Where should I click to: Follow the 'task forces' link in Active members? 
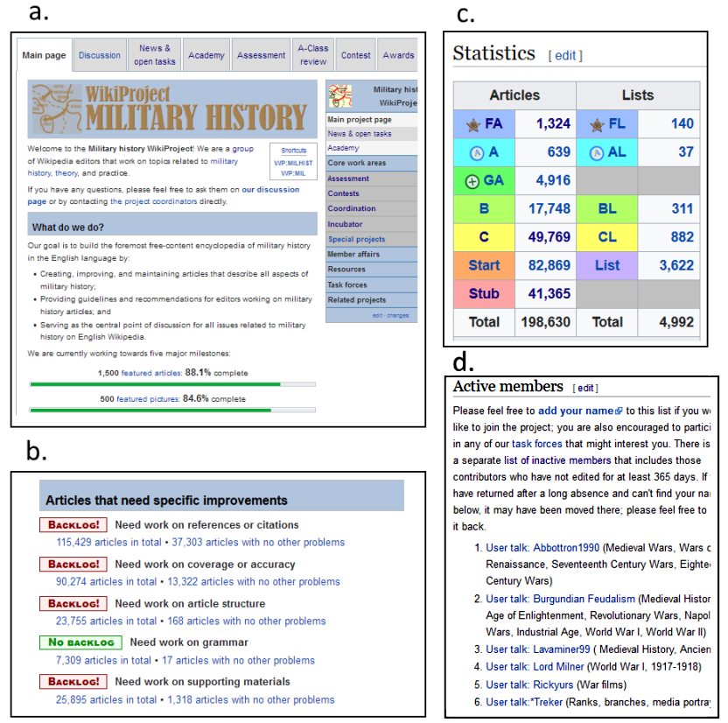(x=536, y=444)
